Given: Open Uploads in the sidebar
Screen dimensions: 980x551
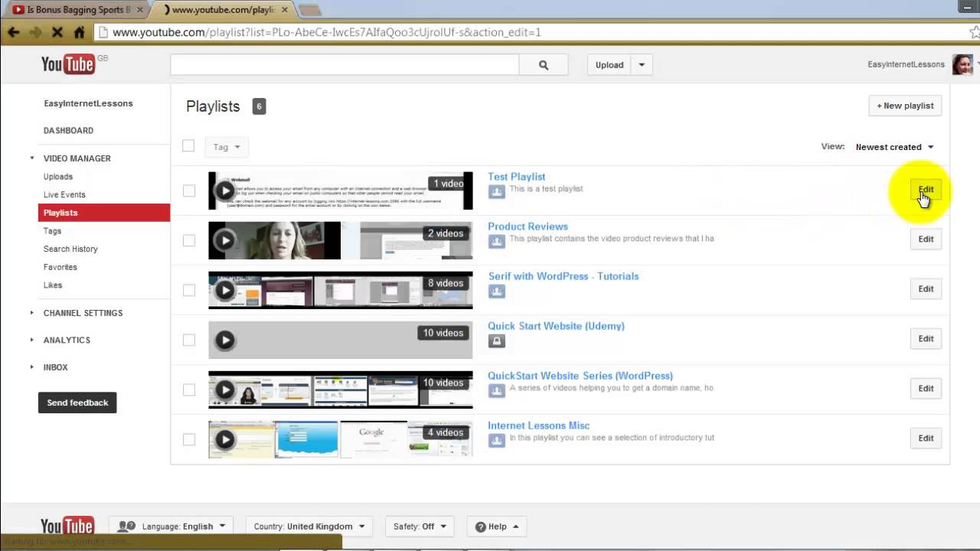Looking at the screenshot, I should tap(58, 177).
